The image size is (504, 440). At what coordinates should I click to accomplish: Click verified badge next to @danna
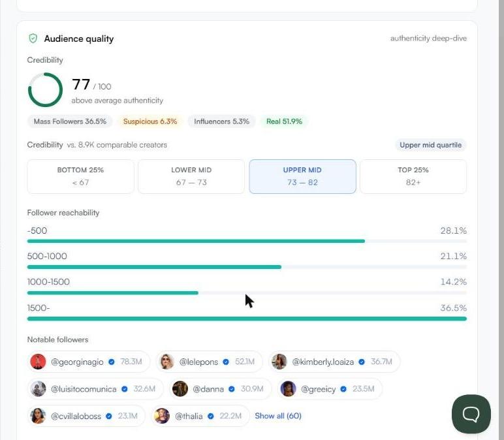(x=232, y=389)
